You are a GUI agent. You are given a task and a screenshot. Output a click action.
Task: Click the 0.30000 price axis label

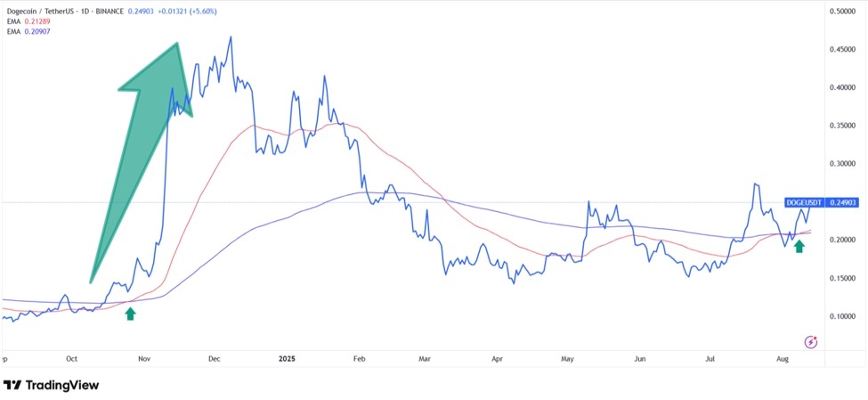[842, 164]
